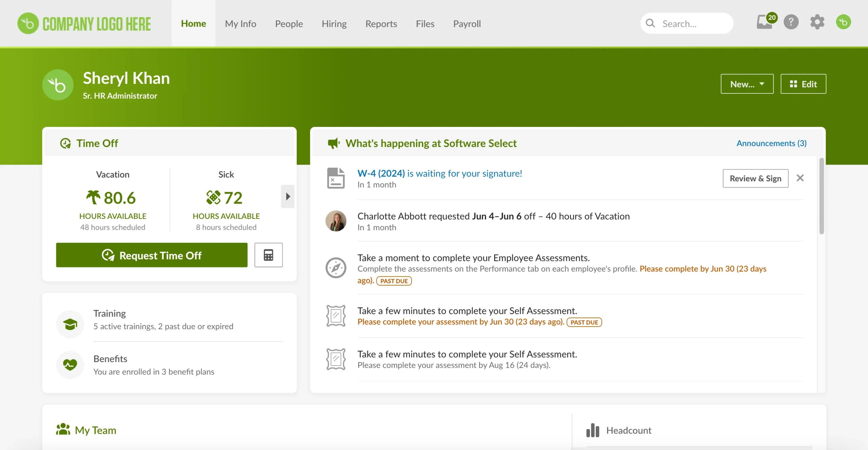Expand the time off carousel arrow
The width and height of the screenshot is (868, 450).
click(287, 196)
